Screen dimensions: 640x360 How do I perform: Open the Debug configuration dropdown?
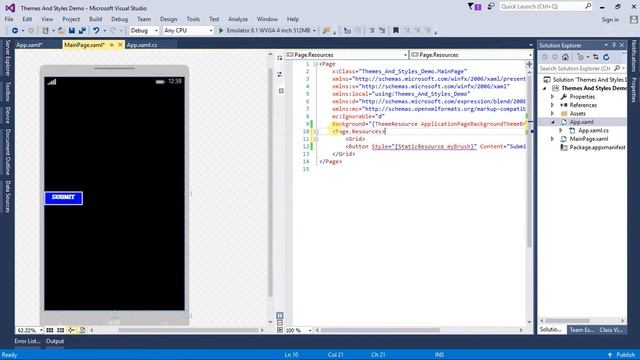(x=156, y=31)
